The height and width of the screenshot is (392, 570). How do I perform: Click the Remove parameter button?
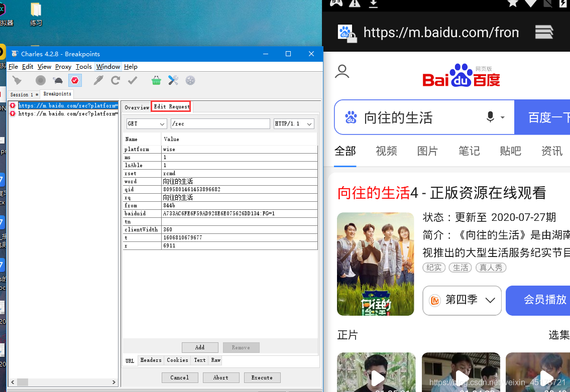click(x=241, y=347)
